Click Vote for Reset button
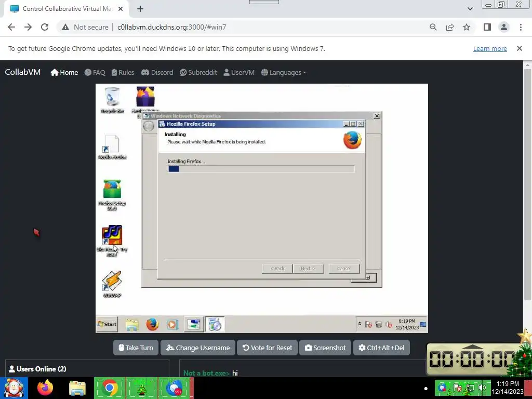Viewport: 532px width, 399px height. click(268, 348)
